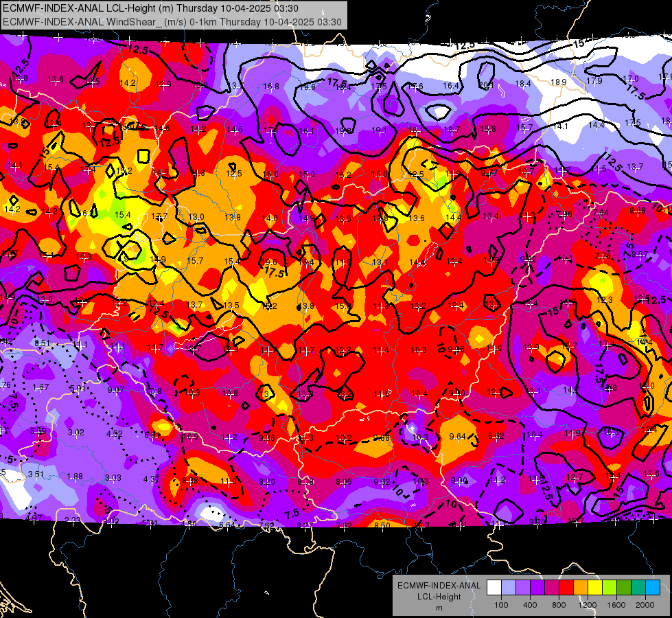Click the wind shear value '7.64'
Screen dimensions: 672x618
[x=601, y=213]
